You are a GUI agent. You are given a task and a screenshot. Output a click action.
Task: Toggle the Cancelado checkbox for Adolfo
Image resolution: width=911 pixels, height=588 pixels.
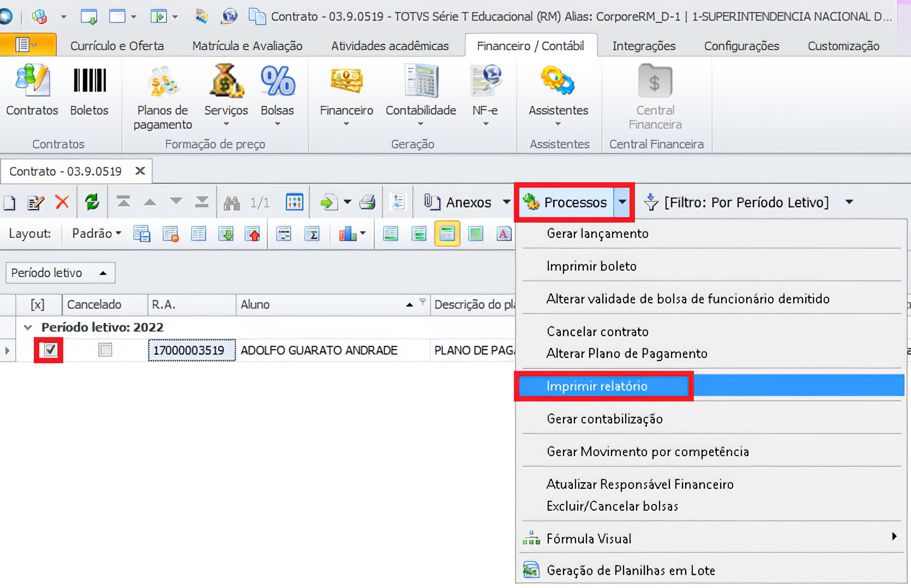tap(105, 350)
